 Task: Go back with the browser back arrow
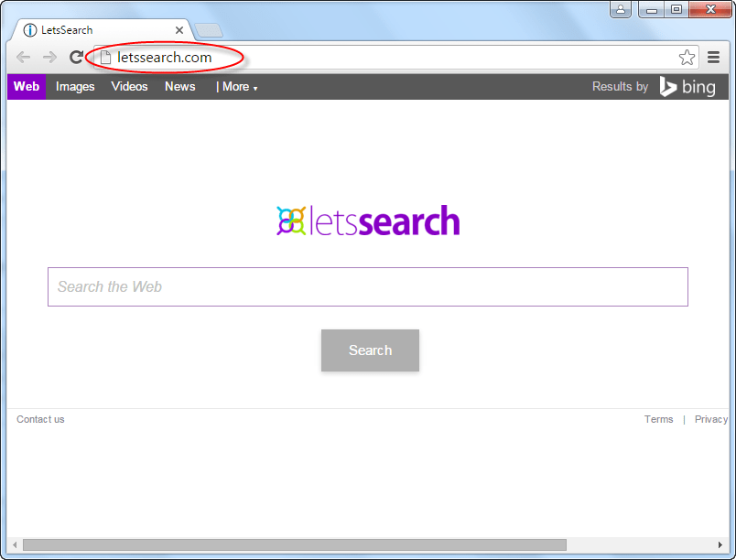click(x=23, y=58)
